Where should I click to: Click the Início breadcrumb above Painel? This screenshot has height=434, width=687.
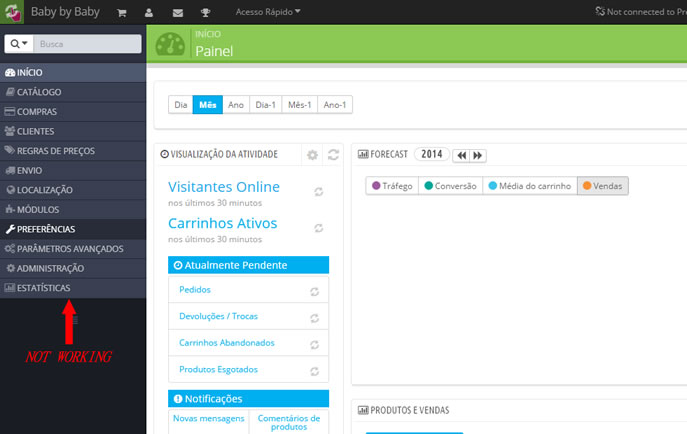208,34
